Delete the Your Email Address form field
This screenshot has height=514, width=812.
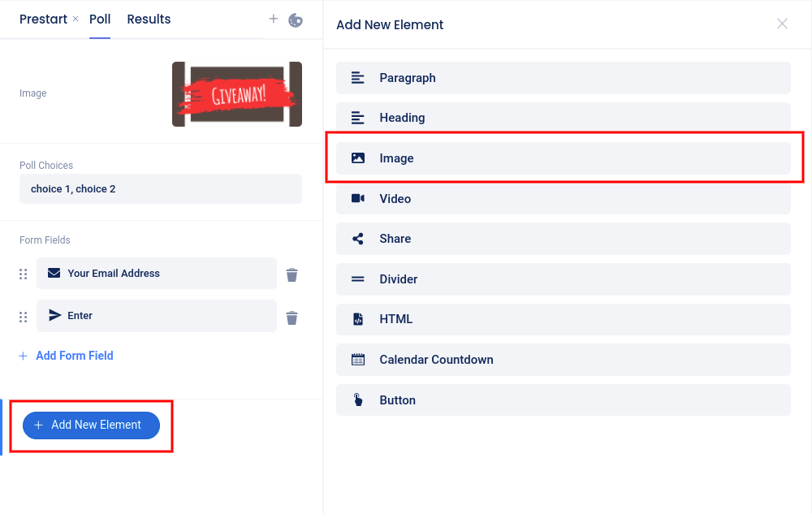coord(292,274)
